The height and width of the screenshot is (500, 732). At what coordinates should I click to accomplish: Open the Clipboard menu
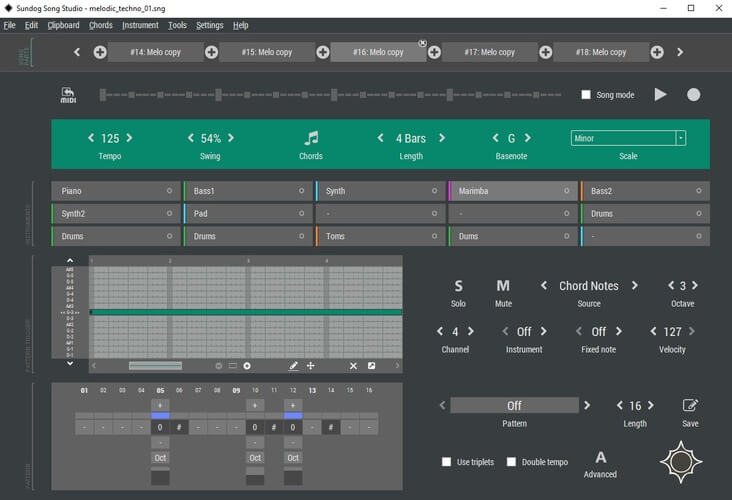[63, 25]
